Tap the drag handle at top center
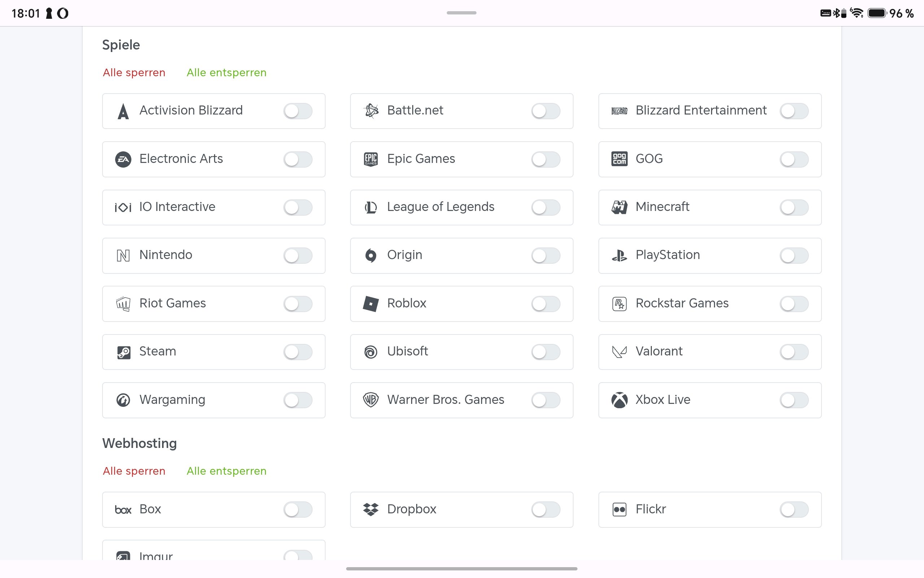The width and height of the screenshot is (924, 578). point(462,13)
